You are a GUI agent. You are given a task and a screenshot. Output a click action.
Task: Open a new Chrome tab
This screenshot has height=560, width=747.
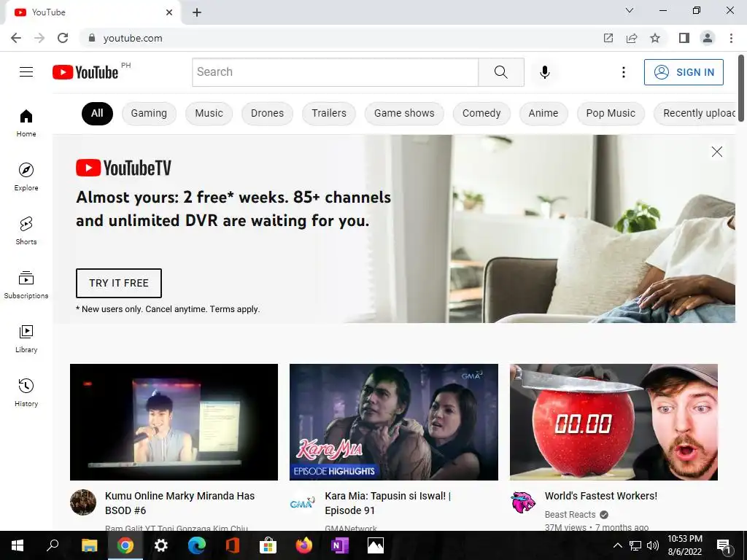(197, 12)
